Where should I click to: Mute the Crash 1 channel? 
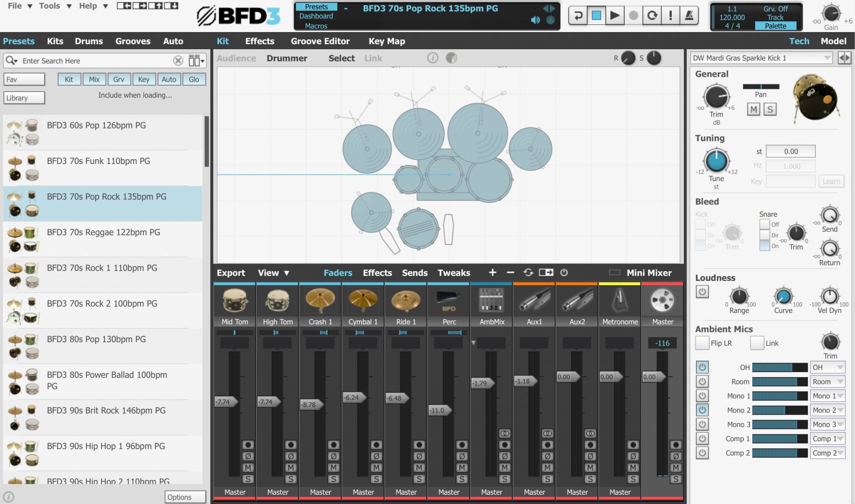click(333, 468)
